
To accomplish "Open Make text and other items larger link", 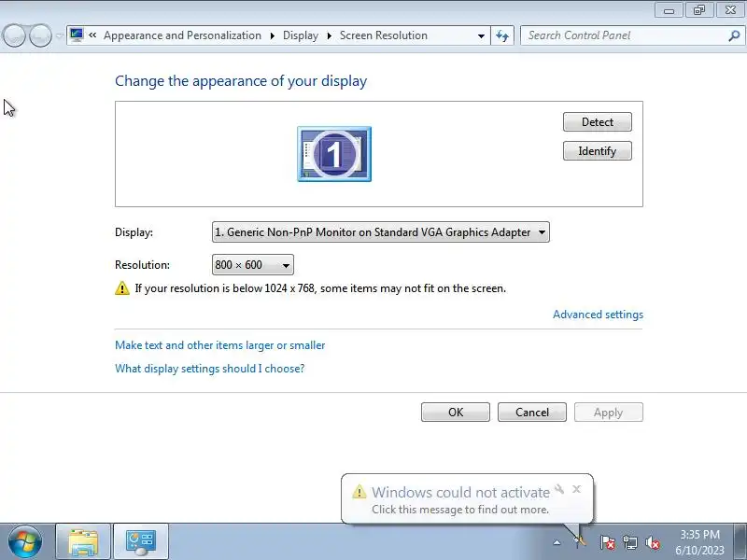I will (219, 345).
